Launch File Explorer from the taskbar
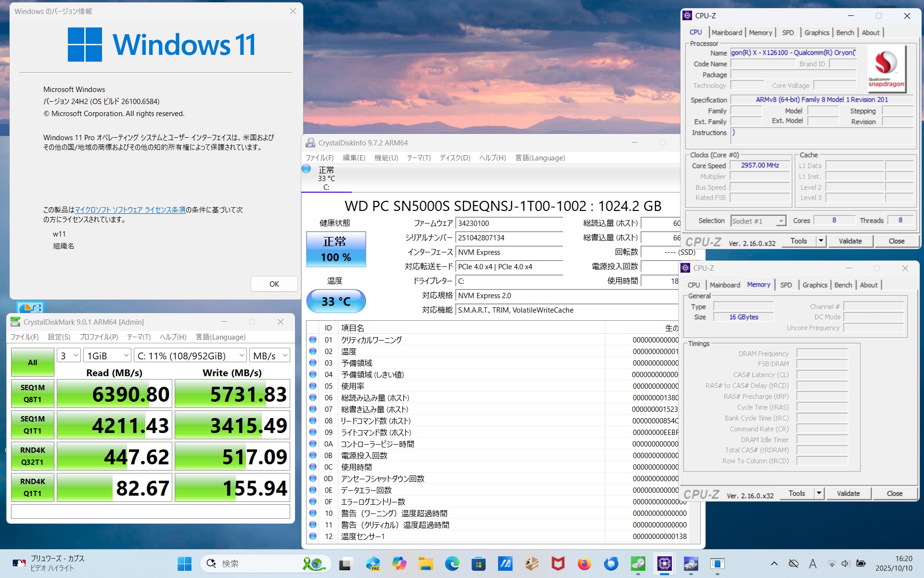This screenshot has height=578, width=924. pyautogui.click(x=425, y=563)
